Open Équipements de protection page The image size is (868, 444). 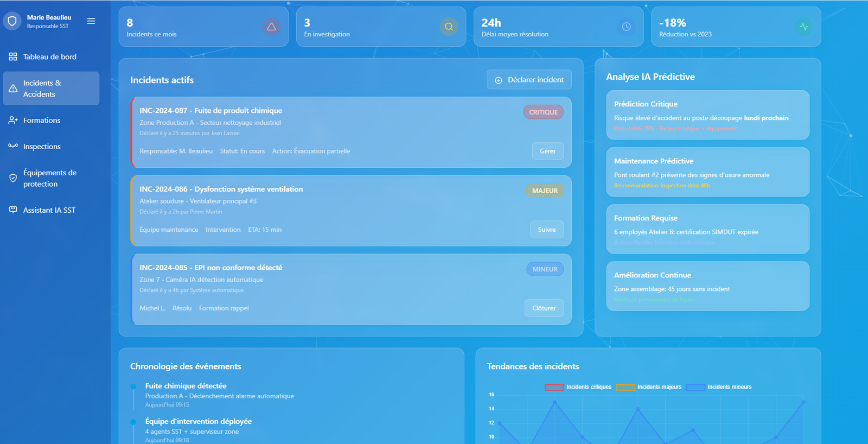coord(50,178)
